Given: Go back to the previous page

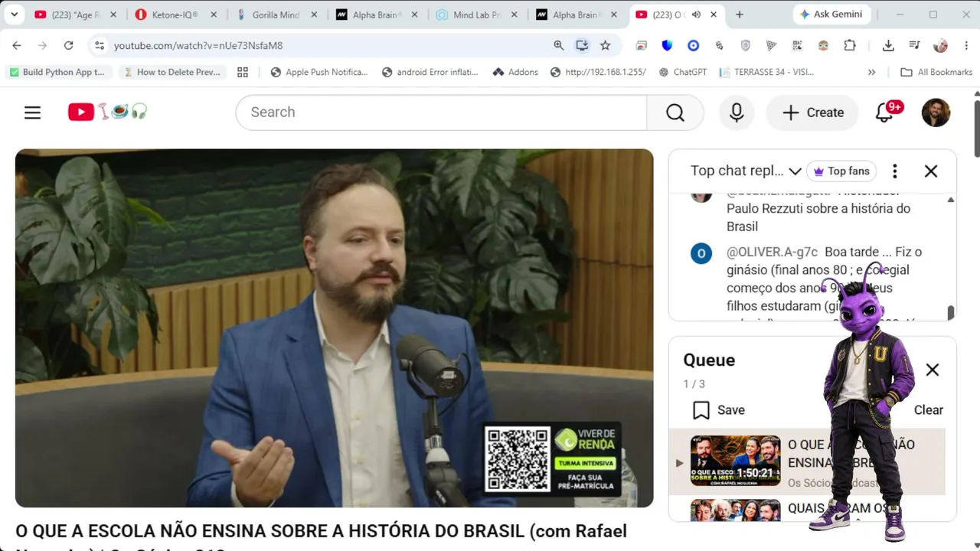Looking at the screenshot, I should pyautogui.click(x=17, y=46).
